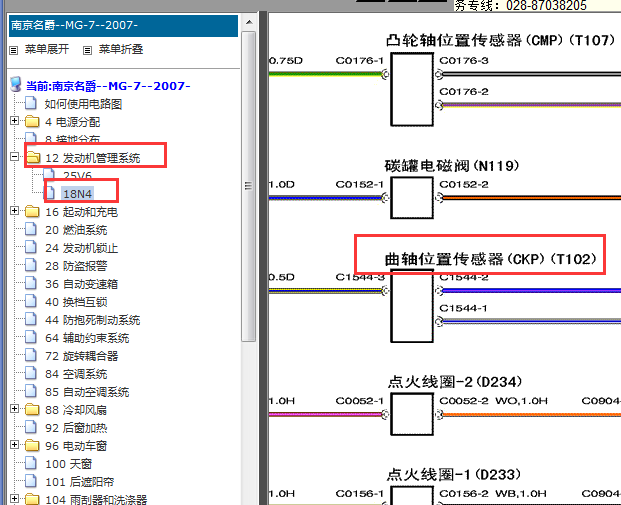Open 40 换档互锁 page
Viewport: 621px width, 505px height.
pos(76,302)
